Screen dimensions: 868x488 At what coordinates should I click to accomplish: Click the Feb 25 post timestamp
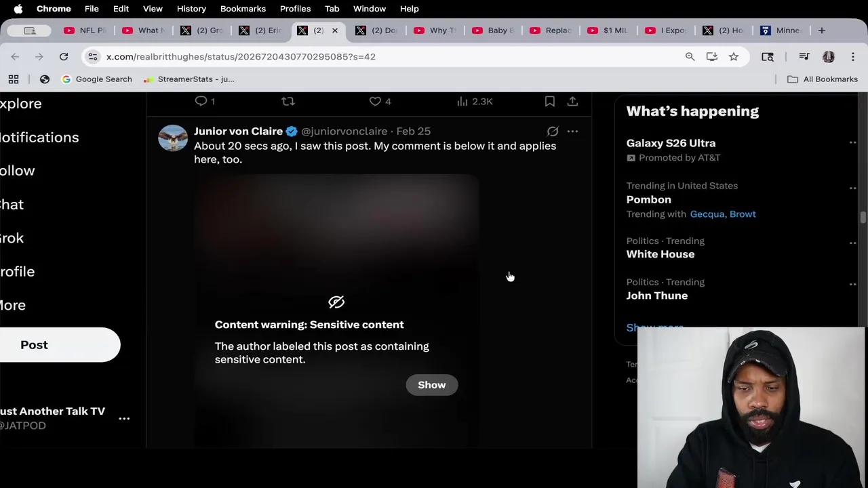[x=414, y=131]
